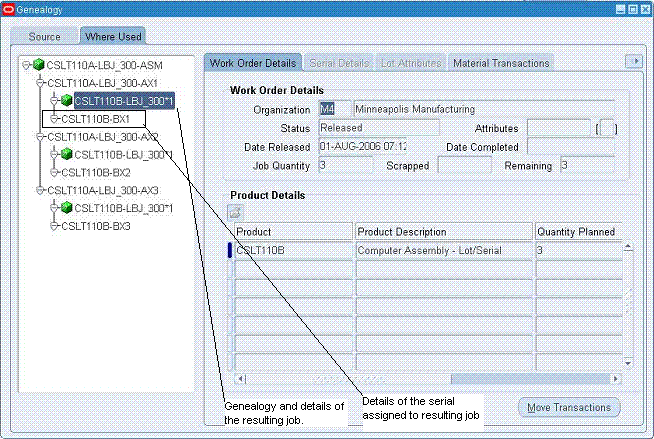Click the product table scroll down arrow

(x=628, y=363)
